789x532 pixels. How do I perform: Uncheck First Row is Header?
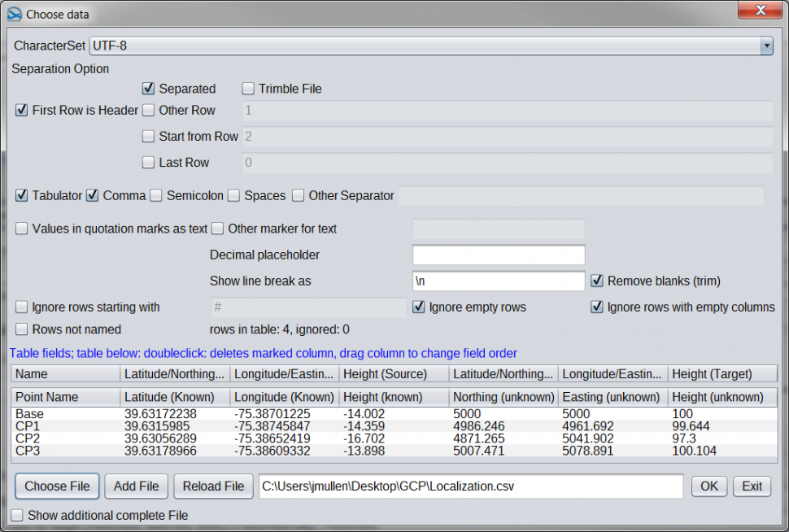pyautogui.click(x=22, y=111)
